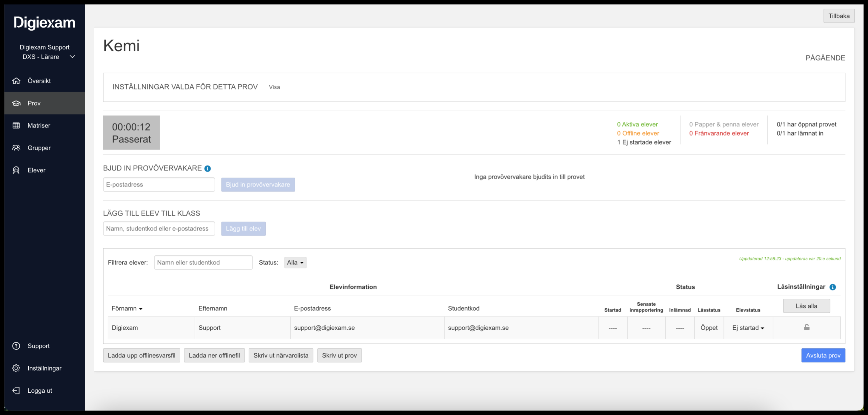The width and height of the screenshot is (868, 415).
Task: Click the Tillbaka button
Action: click(x=839, y=16)
